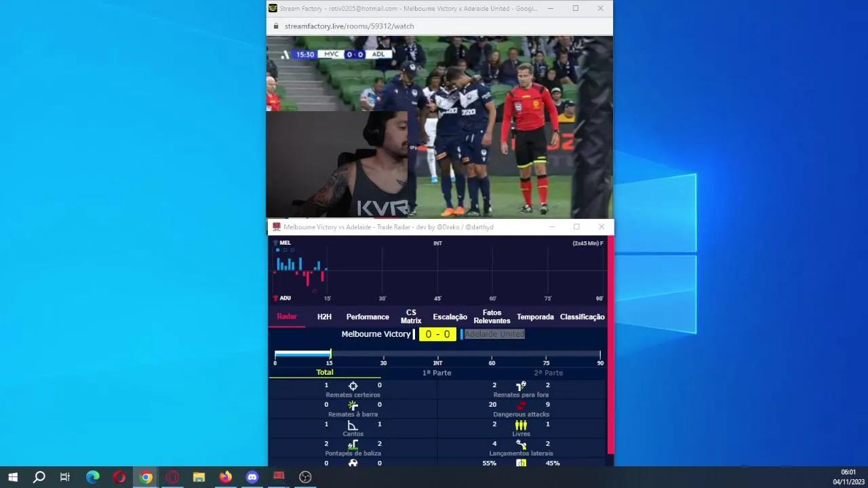Image resolution: width=868 pixels, height=488 pixels.
Task: Click the live match video stream
Action: point(439,127)
